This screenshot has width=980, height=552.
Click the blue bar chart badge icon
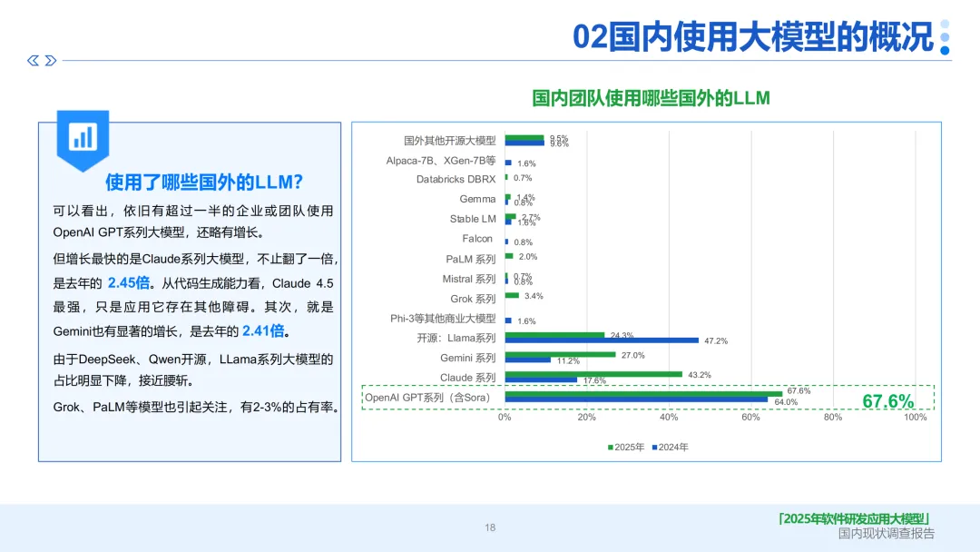point(83,140)
